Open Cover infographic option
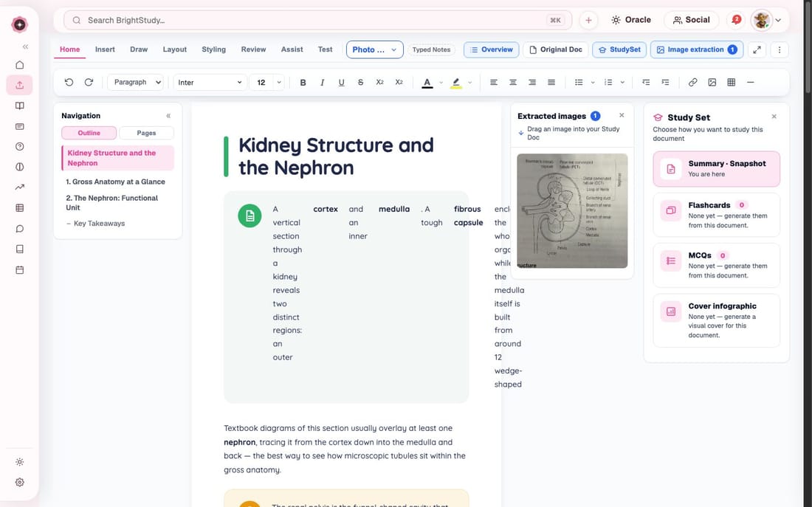812x507 pixels. pyautogui.click(x=716, y=320)
